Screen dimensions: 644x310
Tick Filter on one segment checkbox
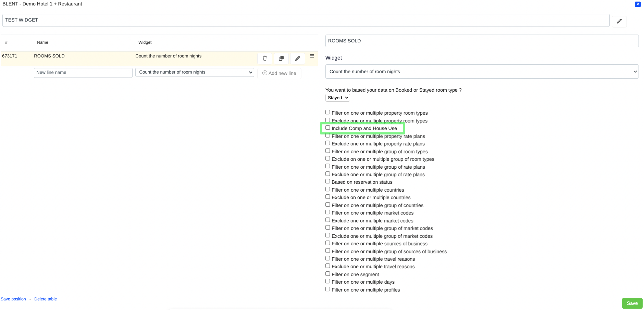click(x=328, y=274)
